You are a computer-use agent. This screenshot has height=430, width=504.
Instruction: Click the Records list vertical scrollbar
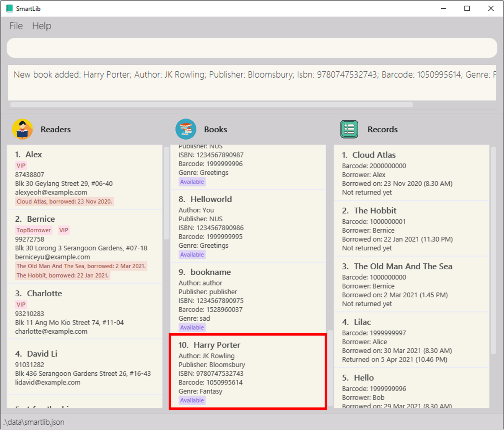pyautogui.click(x=494, y=250)
